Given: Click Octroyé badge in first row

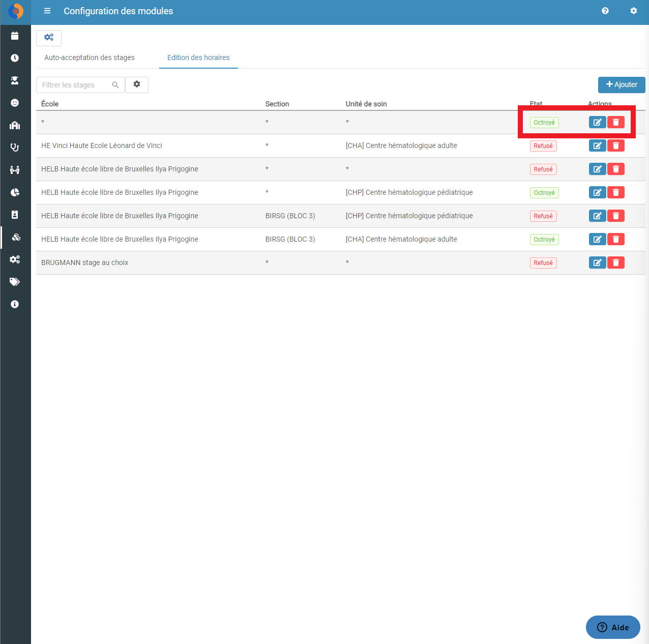Looking at the screenshot, I should (544, 123).
